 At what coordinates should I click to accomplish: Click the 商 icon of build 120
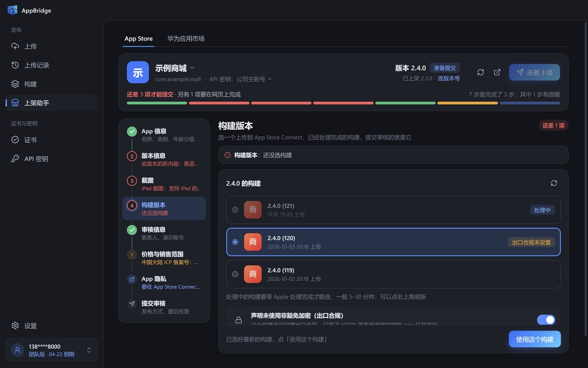(x=253, y=242)
